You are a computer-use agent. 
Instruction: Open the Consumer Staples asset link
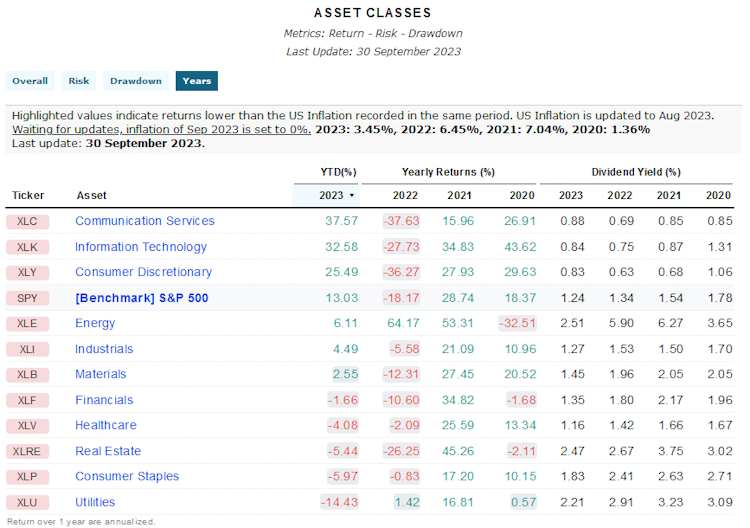tap(127, 477)
